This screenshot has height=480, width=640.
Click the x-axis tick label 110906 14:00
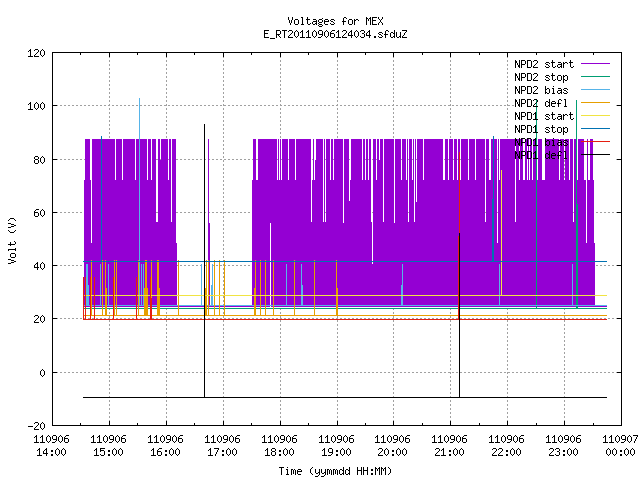[51, 446]
